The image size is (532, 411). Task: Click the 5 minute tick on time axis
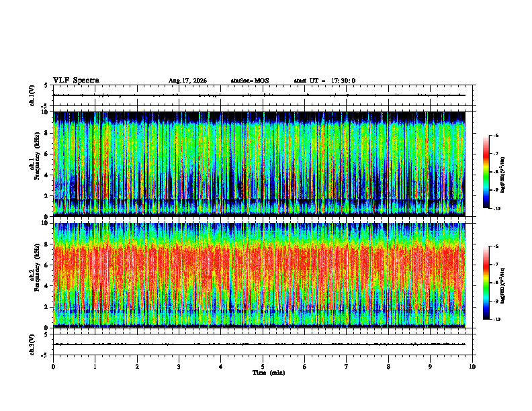coord(263,367)
